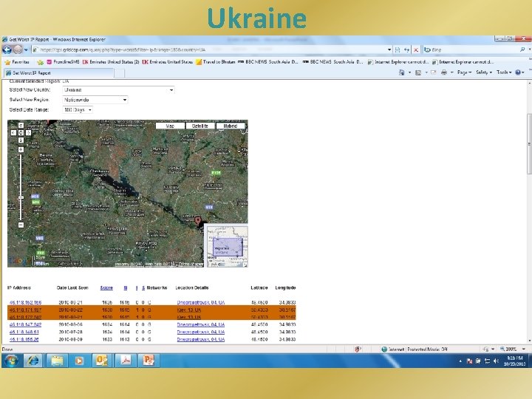
Task: Open the FrontlineSMS favorite
Action: (x=63, y=62)
